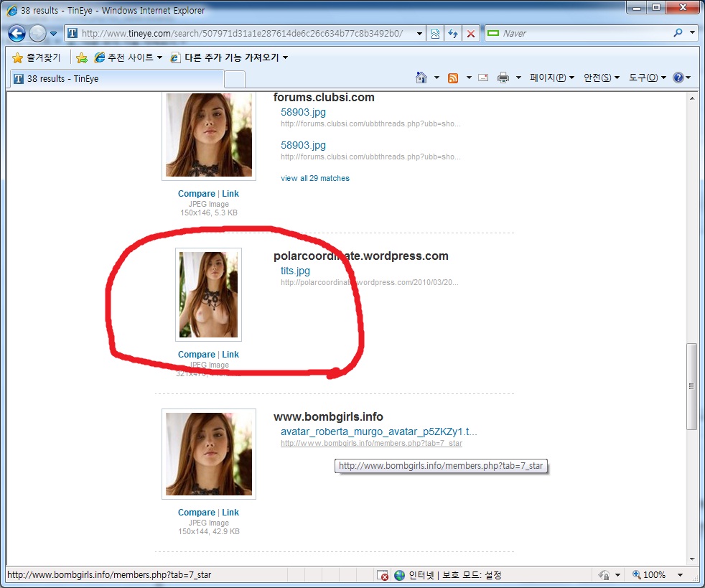The height and width of the screenshot is (588, 705).
Task: Run search with the magnifier icon
Action: pos(678,33)
